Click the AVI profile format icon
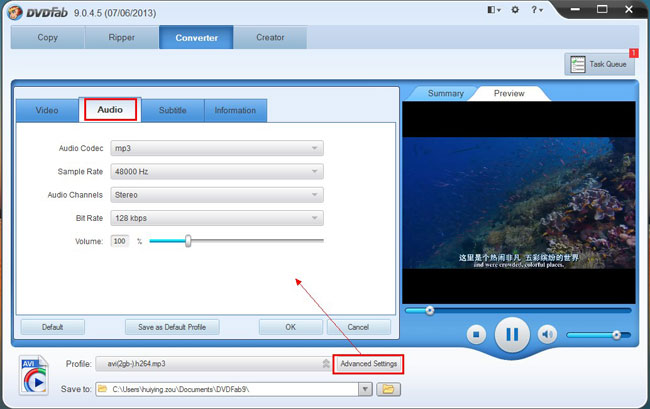Screen dimensions: 650x409 [x=34, y=375]
